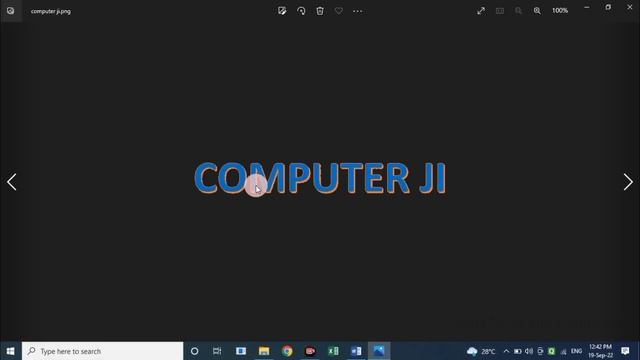Go to the previous image arrow

click(12, 182)
